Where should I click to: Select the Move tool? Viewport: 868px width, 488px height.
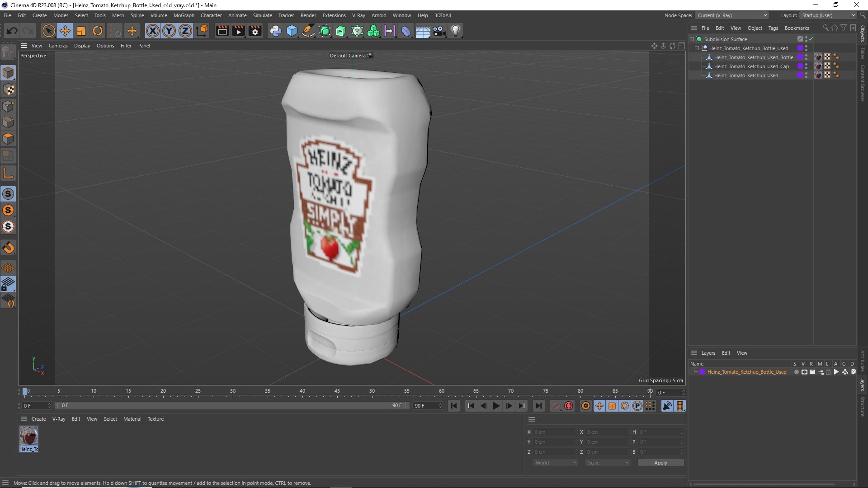click(65, 31)
